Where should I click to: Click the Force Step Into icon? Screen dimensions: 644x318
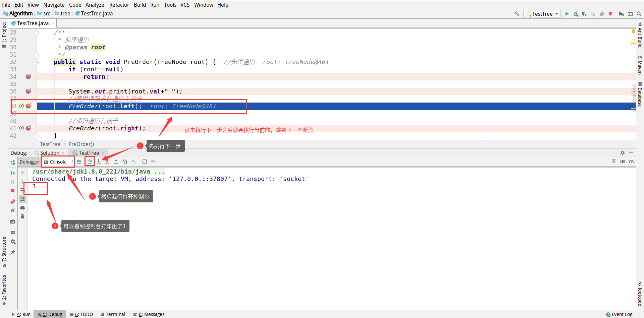pos(107,162)
